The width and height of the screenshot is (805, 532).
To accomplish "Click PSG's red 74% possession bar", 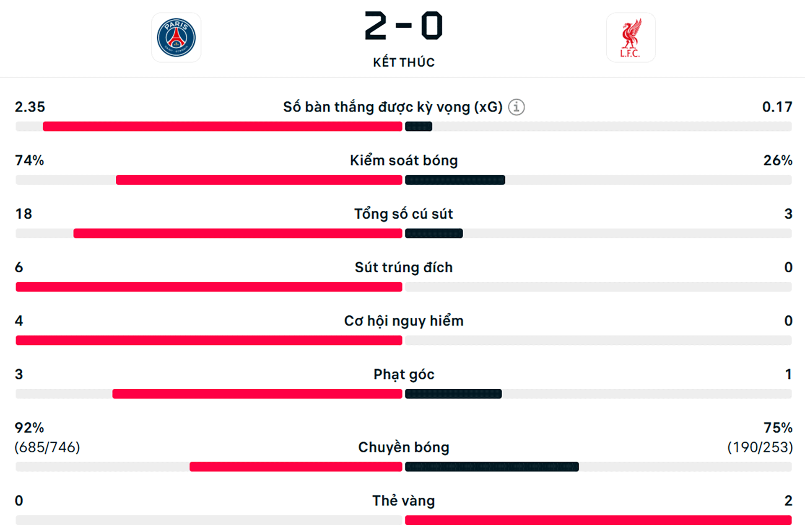I will point(259,180).
